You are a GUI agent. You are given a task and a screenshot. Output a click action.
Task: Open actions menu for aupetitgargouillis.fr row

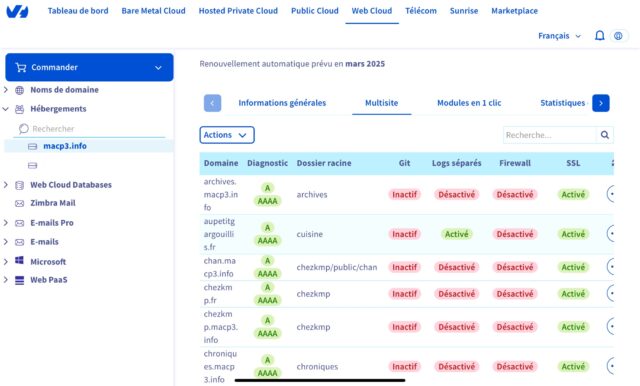pyautogui.click(x=611, y=234)
